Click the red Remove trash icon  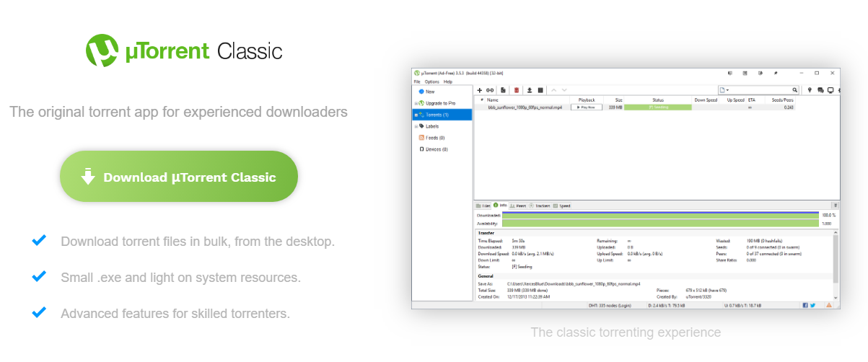coord(517,90)
